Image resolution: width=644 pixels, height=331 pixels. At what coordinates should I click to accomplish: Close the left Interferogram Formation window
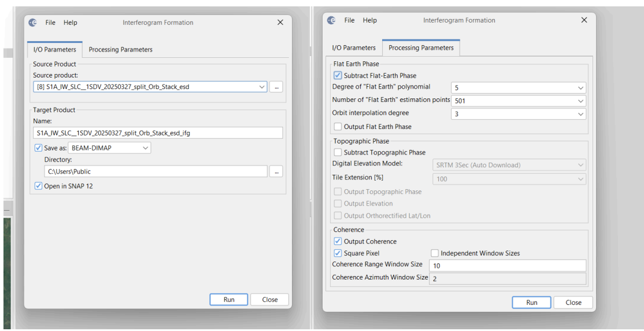click(280, 23)
